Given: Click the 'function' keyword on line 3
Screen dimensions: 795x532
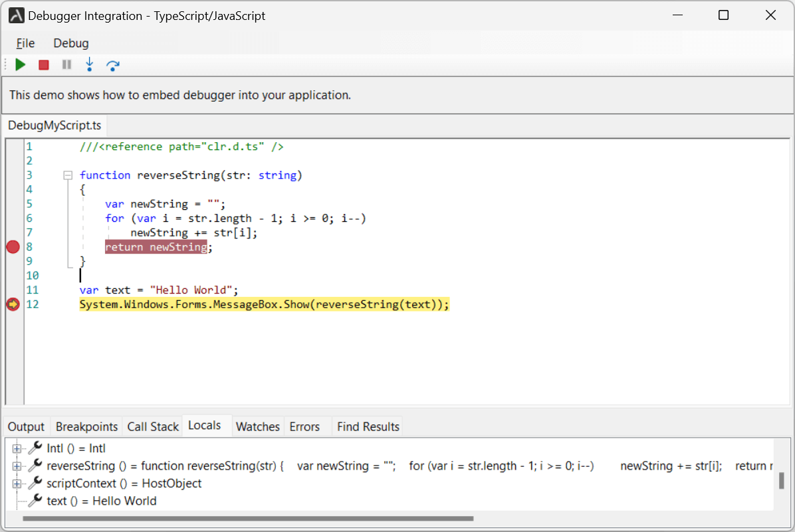Looking at the screenshot, I should [105, 175].
